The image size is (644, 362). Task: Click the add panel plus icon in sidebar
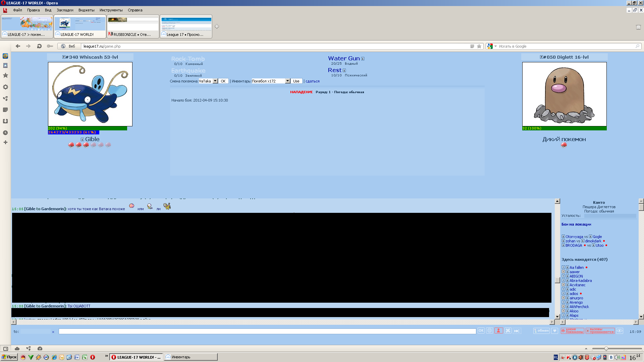click(5, 142)
